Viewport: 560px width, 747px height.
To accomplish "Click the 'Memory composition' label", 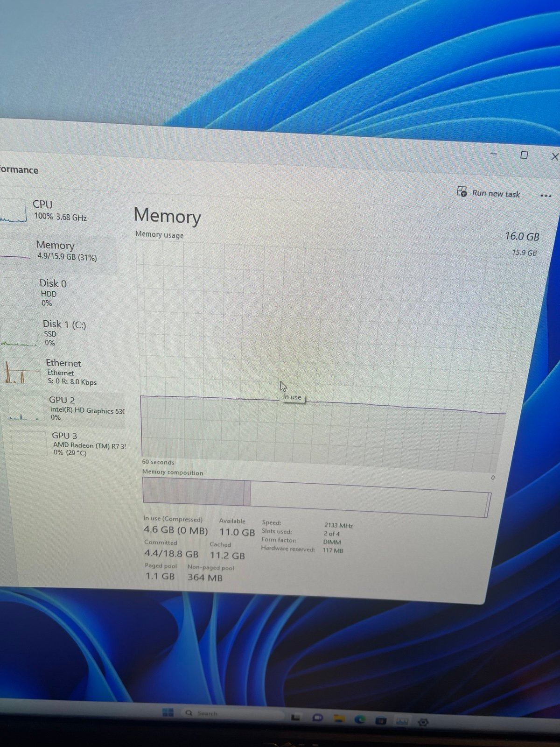I will point(173,472).
